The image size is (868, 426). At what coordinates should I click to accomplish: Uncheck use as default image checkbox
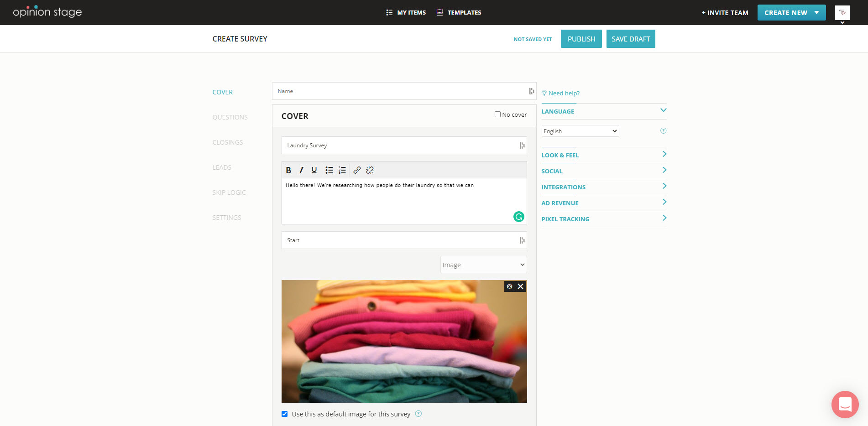click(285, 414)
